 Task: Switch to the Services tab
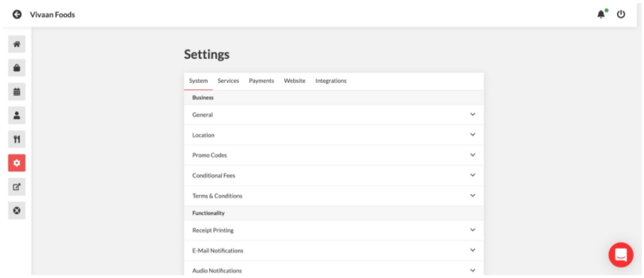[228, 81]
